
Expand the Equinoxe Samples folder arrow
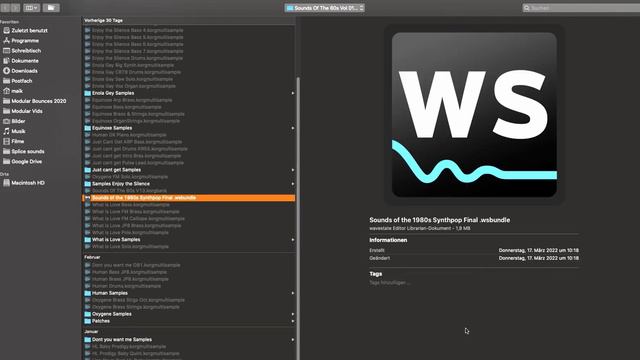[293, 128]
